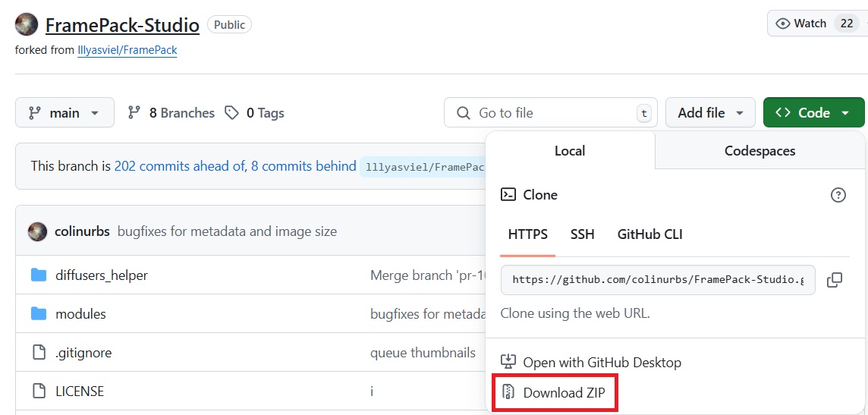Image resolution: width=868 pixels, height=415 pixels.
Task: Expand the Add file dropdown
Action: click(710, 113)
